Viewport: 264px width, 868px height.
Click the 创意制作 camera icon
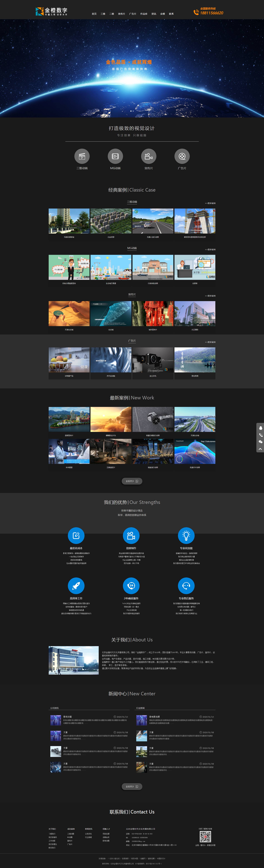[131, 535]
